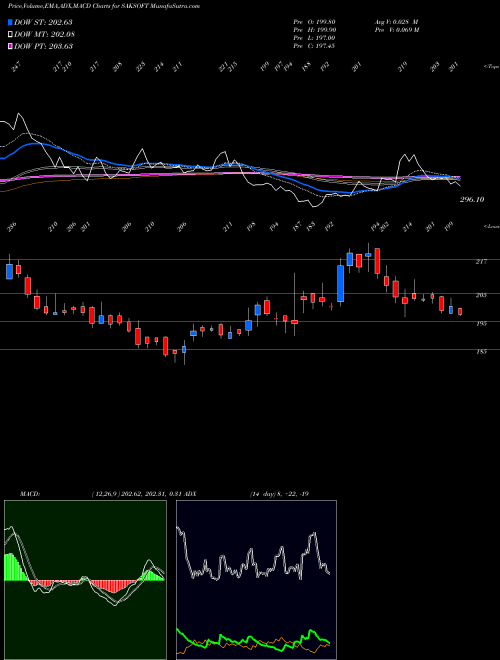Click the 'Pre V: 0.069 M' volume text

(396, 30)
